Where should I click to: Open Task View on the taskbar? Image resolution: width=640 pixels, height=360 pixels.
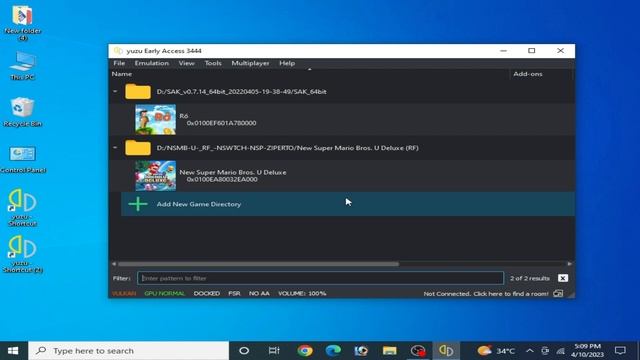pyautogui.click(x=274, y=351)
